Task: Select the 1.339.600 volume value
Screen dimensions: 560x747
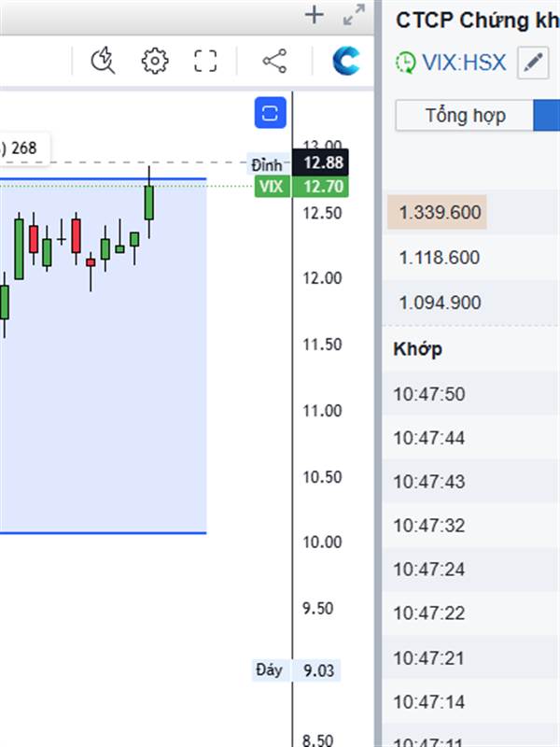Action: pyautogui.click(x=438, y=212)
